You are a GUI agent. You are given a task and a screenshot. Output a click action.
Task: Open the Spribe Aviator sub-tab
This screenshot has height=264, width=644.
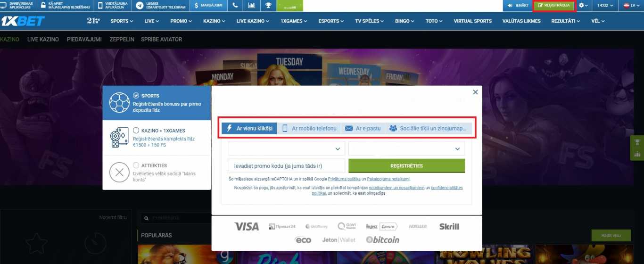[x=161, y=40]
